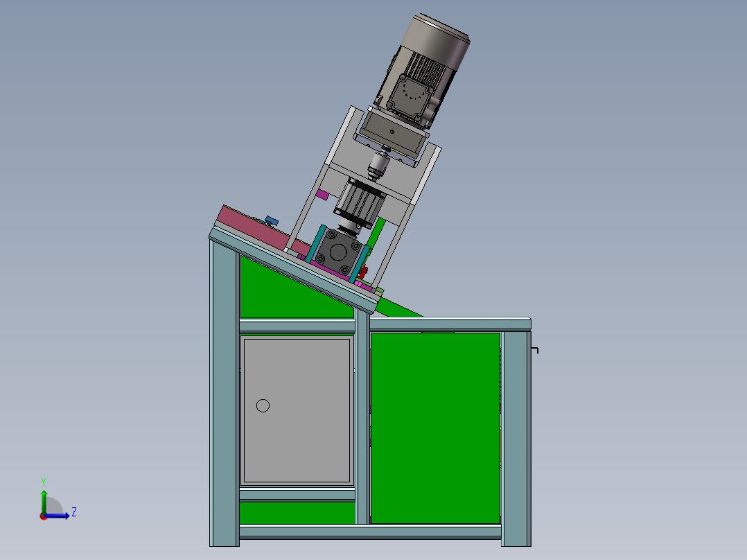Screen dimensions: 747x560
Task: Click the round knob on the cabinet door
Action: [x=262, y=405]
